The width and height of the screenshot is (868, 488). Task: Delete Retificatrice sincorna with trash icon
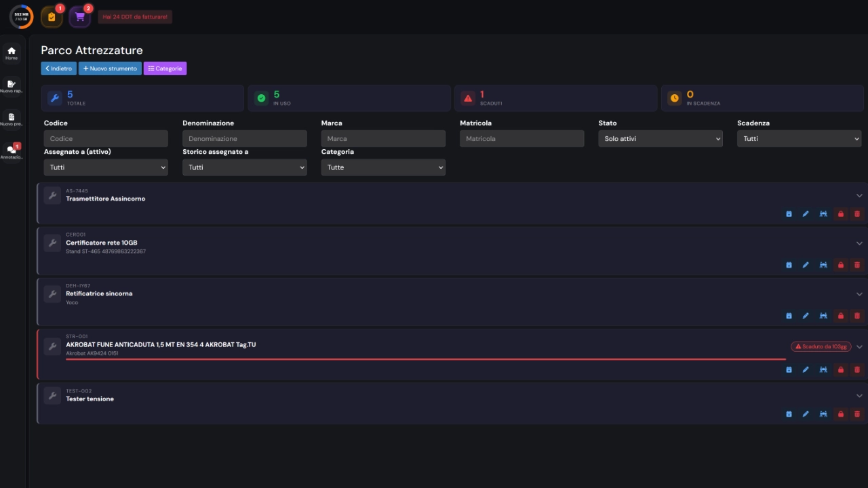point(857,316)
